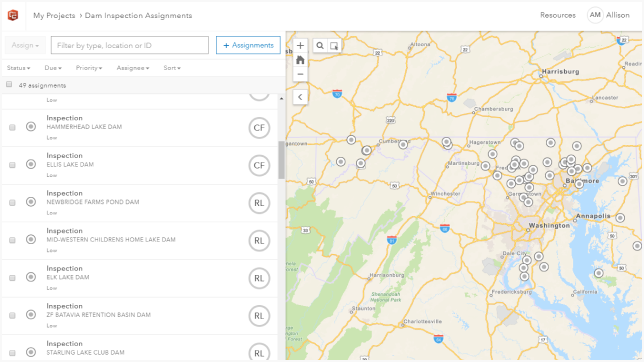Zoom out on the map
Image resolution: width=644 pixels, height=362 pixels.
click(300, 74)
